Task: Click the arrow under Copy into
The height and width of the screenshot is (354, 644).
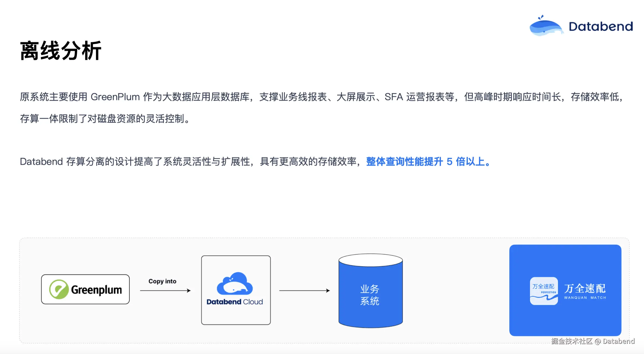Action: click(165, 290)
